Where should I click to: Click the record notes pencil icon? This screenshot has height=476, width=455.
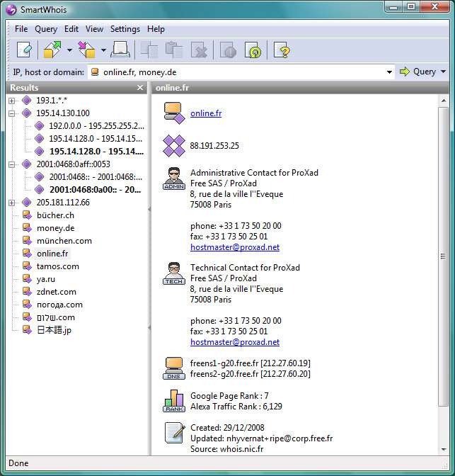(175, 433)
